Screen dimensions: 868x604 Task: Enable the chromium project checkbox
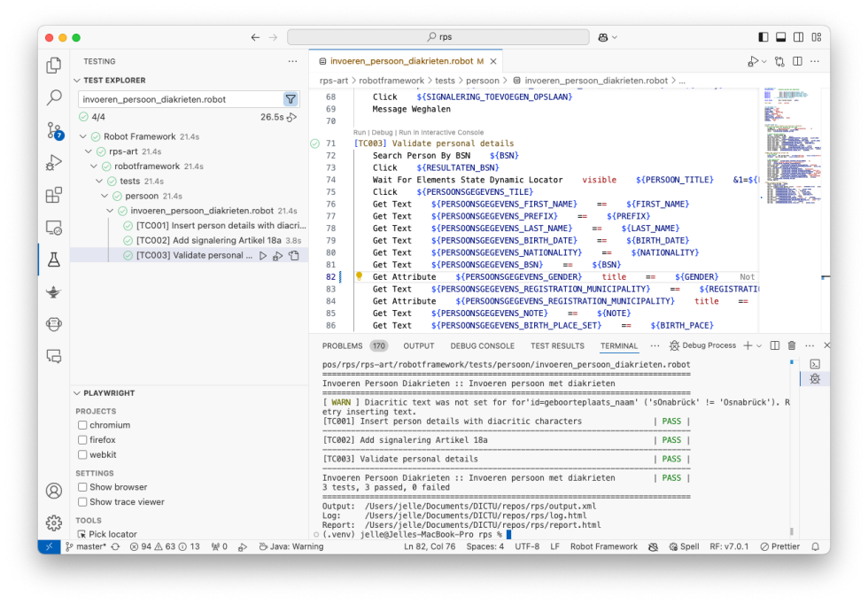click(x=82, y=425)
